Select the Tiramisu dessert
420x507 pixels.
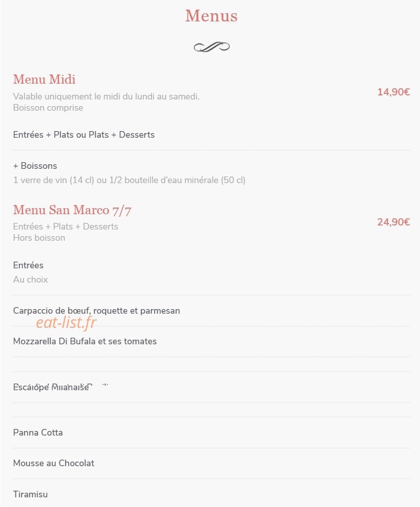31,494
